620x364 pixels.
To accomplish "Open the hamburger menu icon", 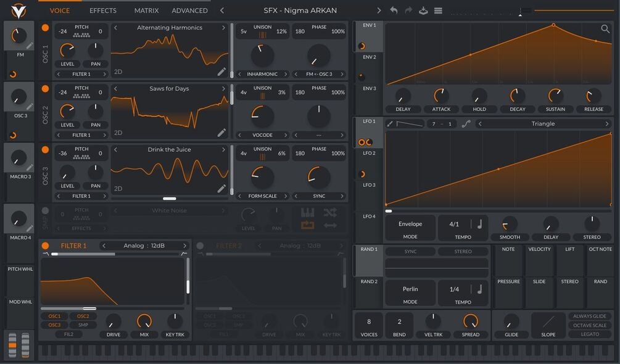I will pyautogui.click(x=438, y=10).
